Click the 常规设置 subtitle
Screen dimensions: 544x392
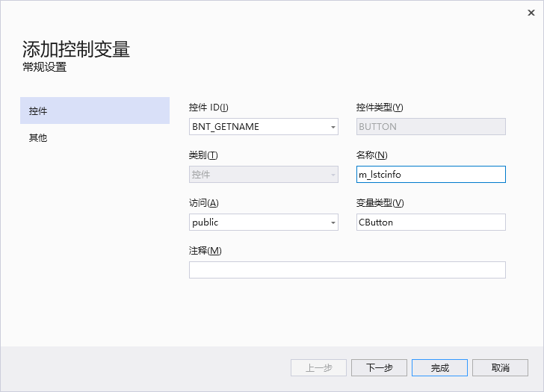44,67
